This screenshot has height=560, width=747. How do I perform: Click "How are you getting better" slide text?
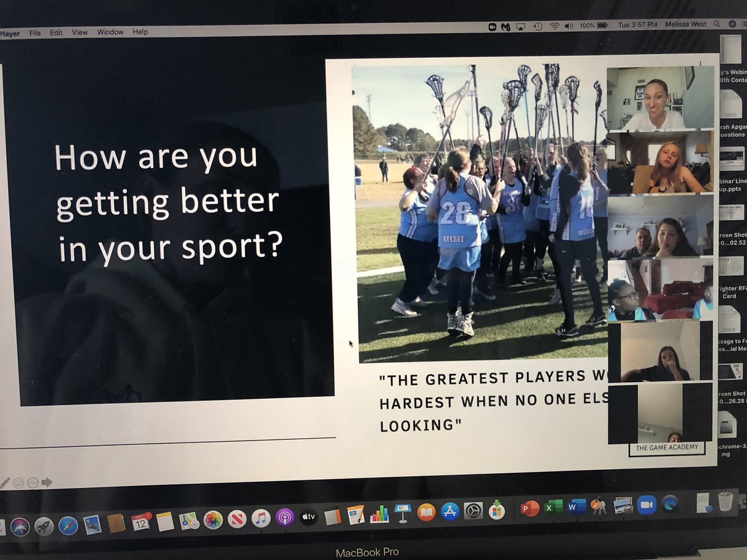point(168,204)
